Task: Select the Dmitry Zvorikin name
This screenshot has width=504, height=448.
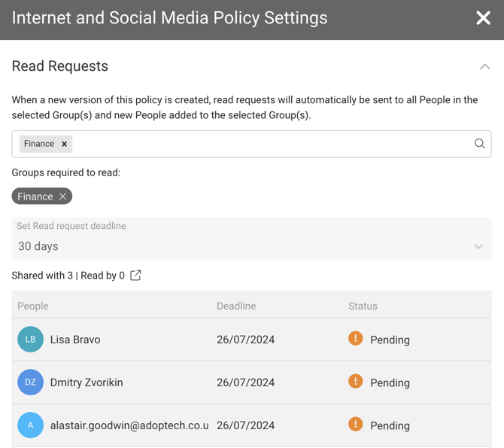Action: click(87, 382)
